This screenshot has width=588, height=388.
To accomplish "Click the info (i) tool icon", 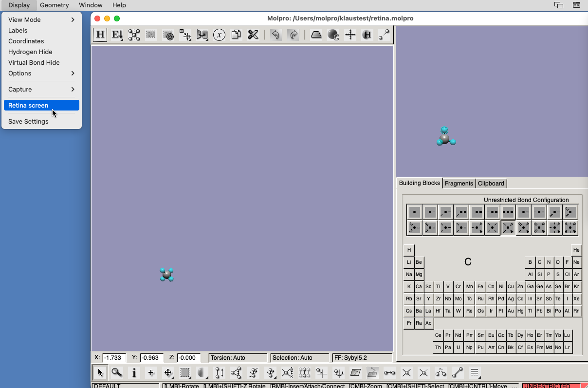I will coord(134,372).
